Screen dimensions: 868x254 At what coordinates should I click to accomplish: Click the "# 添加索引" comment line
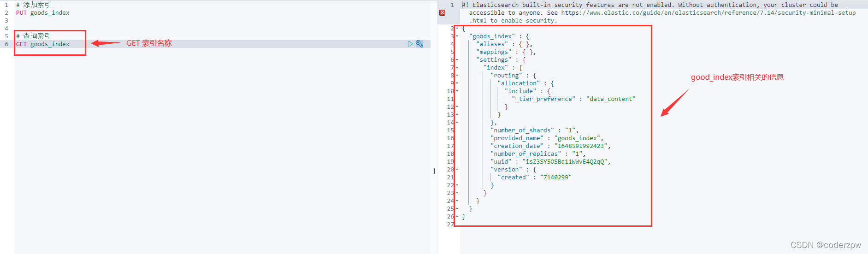click(x=34, y=5)
